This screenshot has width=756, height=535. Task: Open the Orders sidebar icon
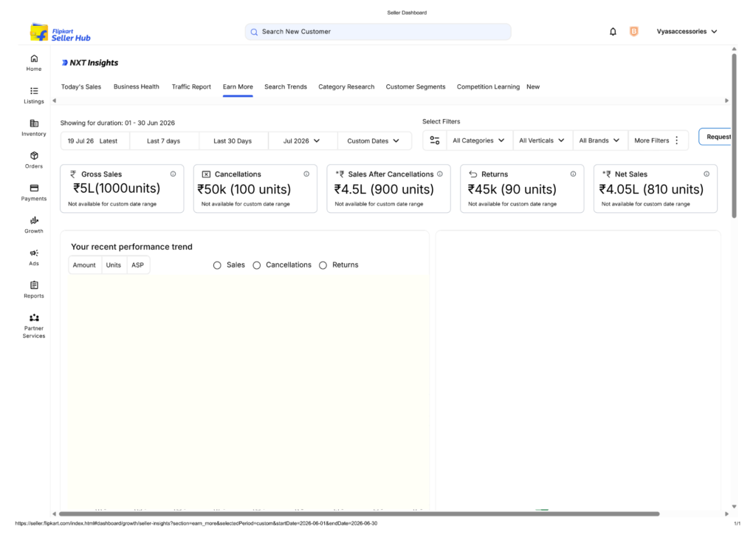(34, 156)
